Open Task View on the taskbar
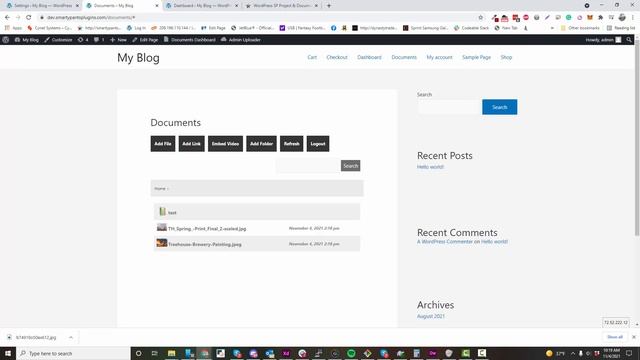 pyautogui.click(x=155, y=353)
